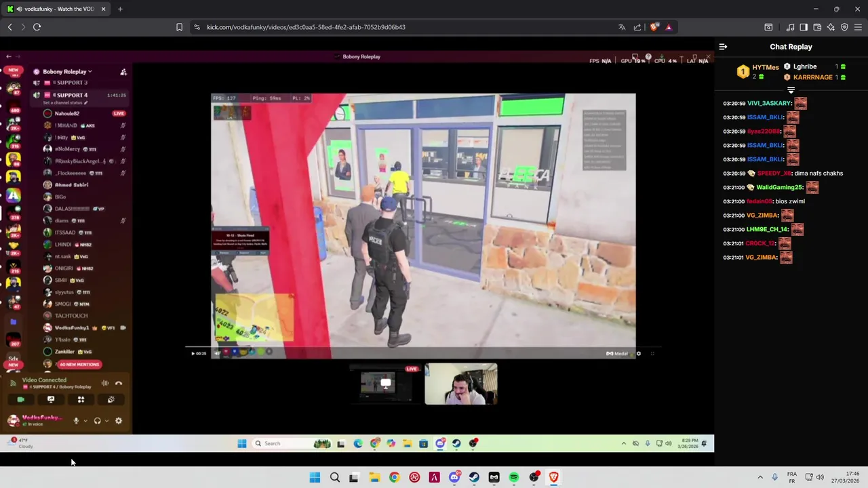Open the Windows Start menu
This screenshot has width=868, height=488.
[x=315, y=478]
